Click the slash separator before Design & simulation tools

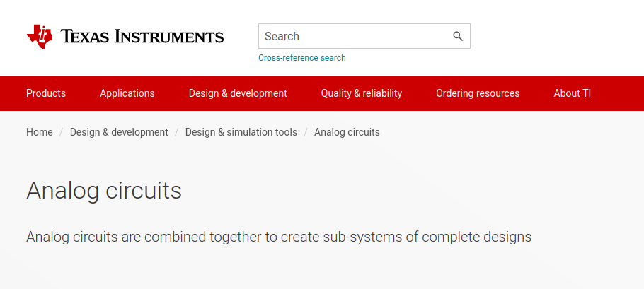(177, 132)
